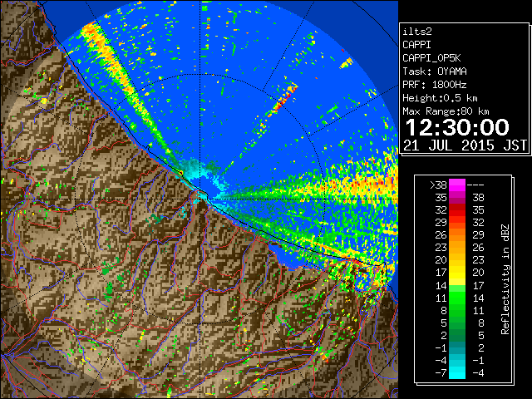Click the '-7' legend value
Image resolution: width=532 pixels, height=399 pixels.
click(x=441, y=372)
